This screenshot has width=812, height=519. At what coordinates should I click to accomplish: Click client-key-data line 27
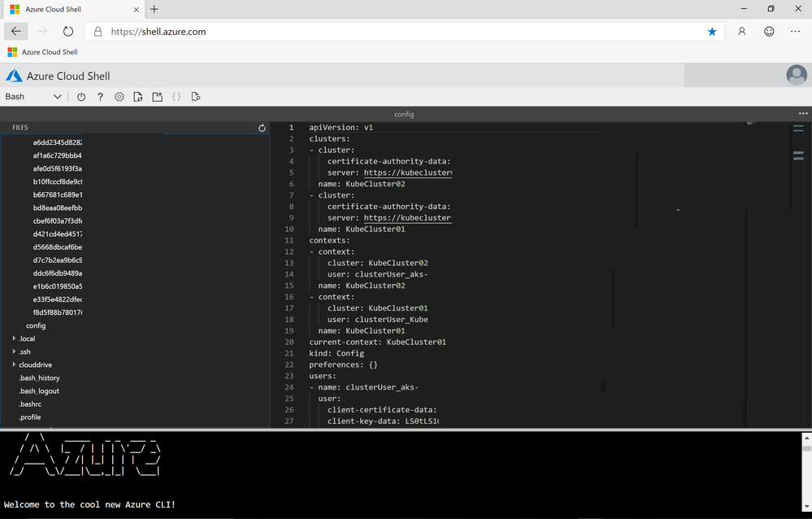pyautogui.click(x=383, y=421)
